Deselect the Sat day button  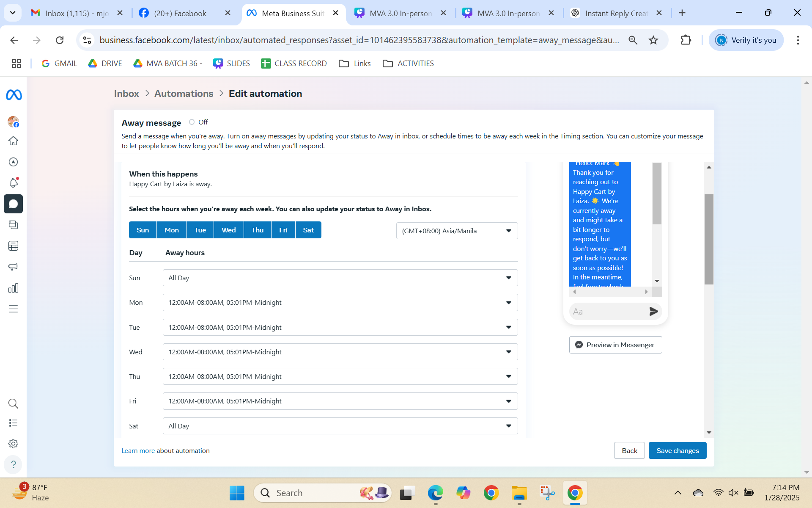click(x=308, y=230)
